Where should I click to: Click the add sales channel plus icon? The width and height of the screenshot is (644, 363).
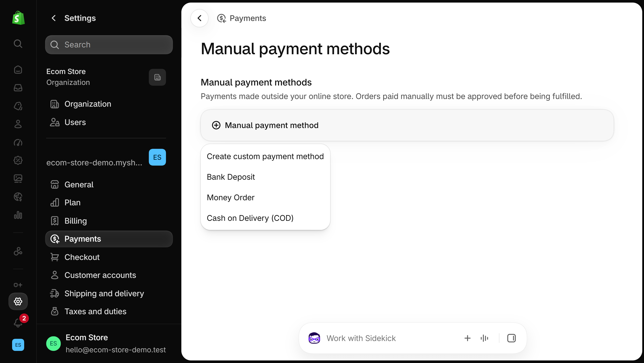pyautogui.click(x=18, y=285)
